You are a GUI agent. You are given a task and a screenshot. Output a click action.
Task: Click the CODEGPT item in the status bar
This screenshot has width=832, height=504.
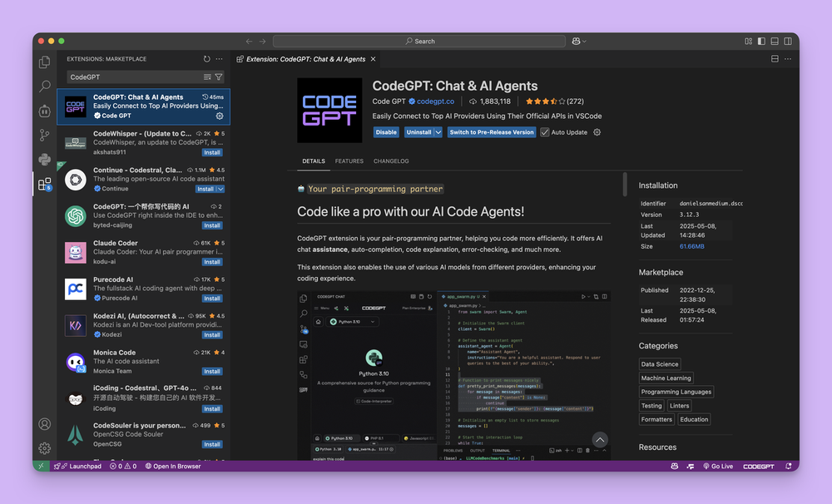point(758,466)
